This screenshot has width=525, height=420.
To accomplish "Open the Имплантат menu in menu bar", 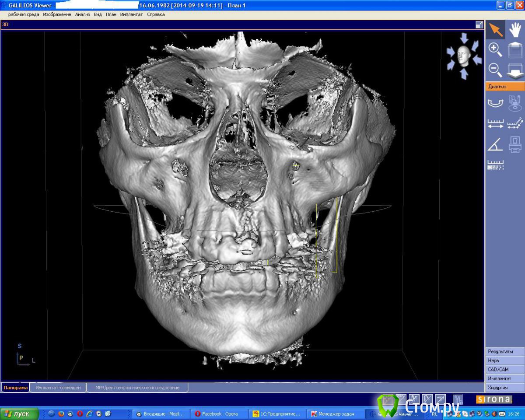I will click(x=131, y=14).
